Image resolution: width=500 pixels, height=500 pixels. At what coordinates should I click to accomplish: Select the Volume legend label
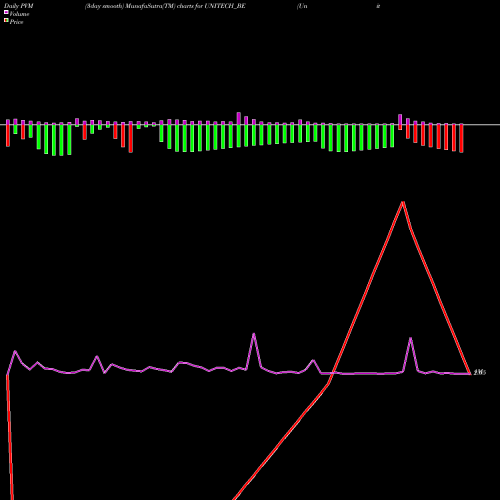click(x=19, y=14)
